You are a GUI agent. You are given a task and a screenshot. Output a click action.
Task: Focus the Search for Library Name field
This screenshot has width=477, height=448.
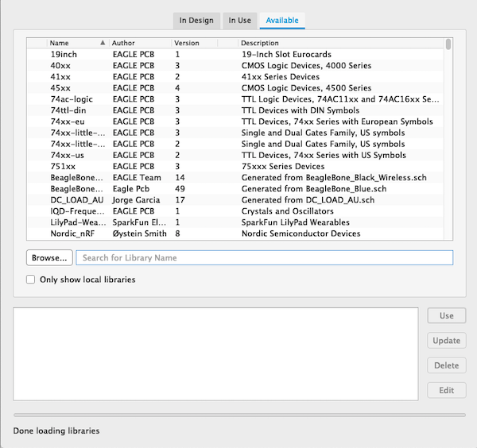(265, 257)
